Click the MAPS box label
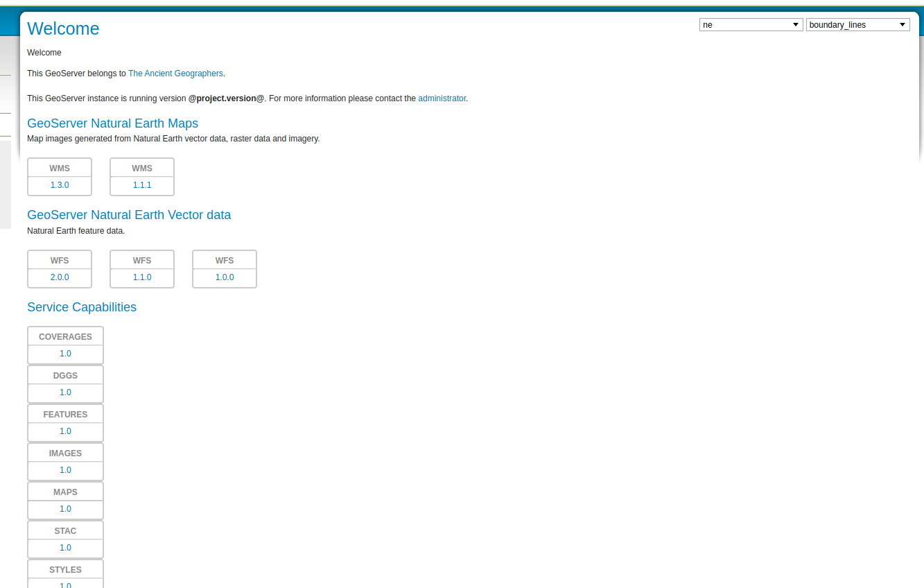924x588 pixels. click(65, 492)
